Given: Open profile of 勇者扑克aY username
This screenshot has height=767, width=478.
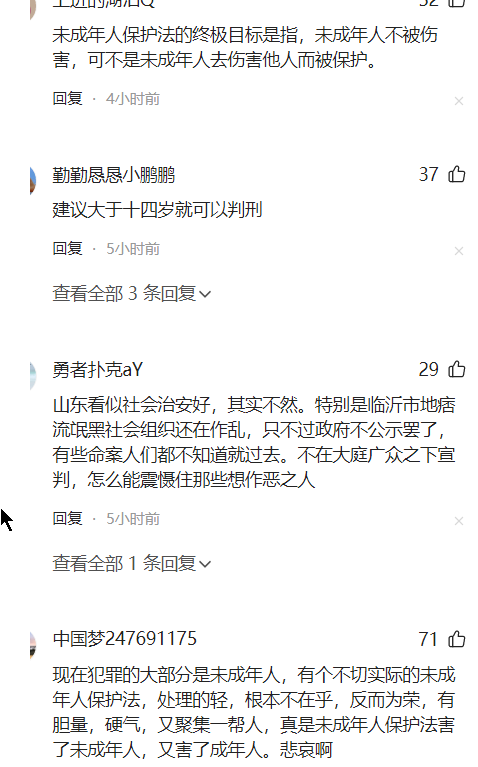Looking at the screenshot, I should click(x=97, y=370).
